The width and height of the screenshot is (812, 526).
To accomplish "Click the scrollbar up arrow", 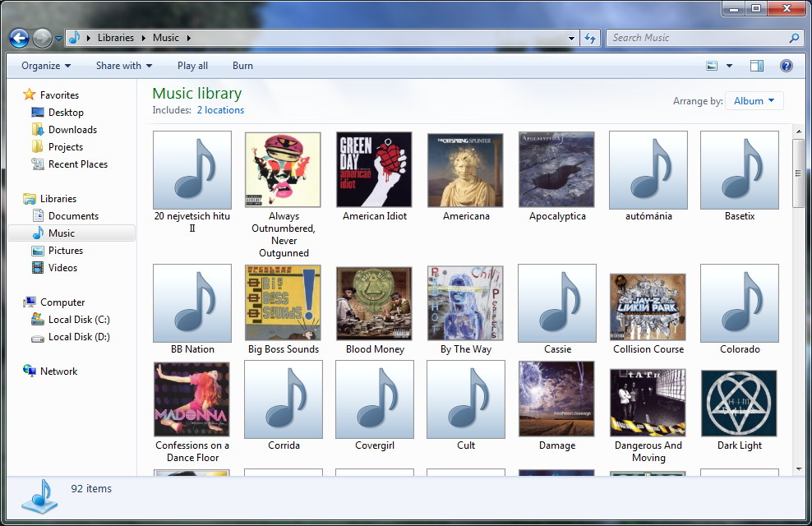I will click(x=799, y=131).
